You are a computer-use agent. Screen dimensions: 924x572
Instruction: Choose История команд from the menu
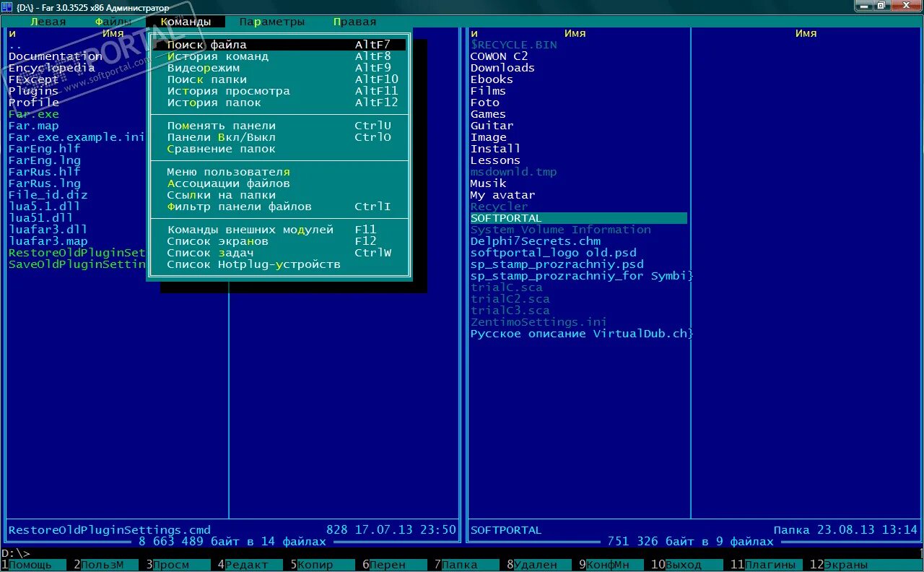(x=279, y=56)
